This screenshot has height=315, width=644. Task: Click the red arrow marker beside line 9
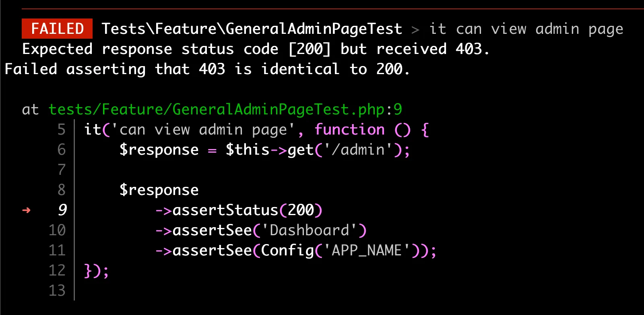(26, 210)
